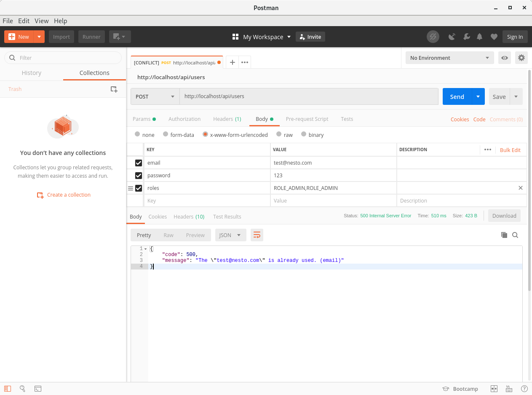Open the POST method dropdown

click(155, 96)
